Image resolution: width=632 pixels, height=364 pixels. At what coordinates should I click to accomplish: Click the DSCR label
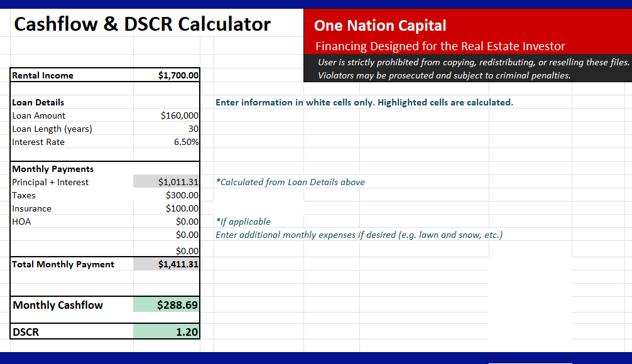[26, 332]
